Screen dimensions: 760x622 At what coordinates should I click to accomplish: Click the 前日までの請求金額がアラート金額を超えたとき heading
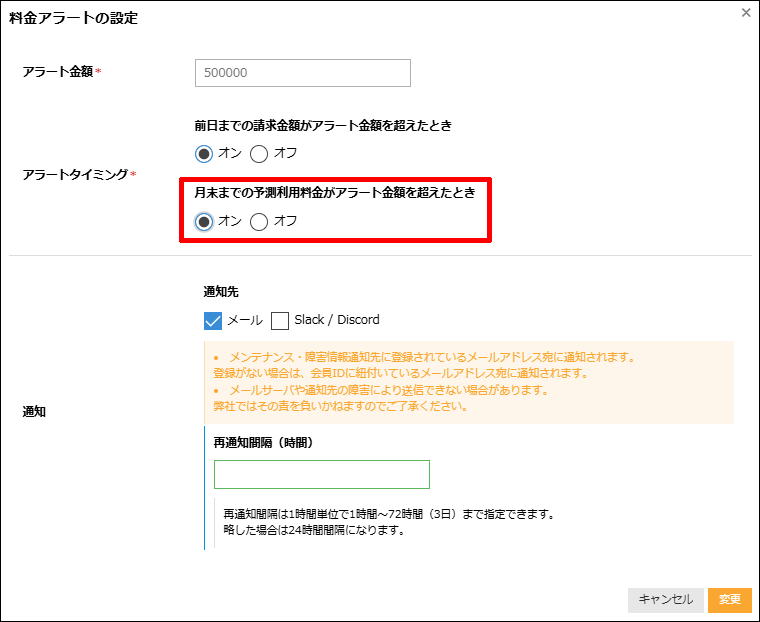tap(323, 126)
